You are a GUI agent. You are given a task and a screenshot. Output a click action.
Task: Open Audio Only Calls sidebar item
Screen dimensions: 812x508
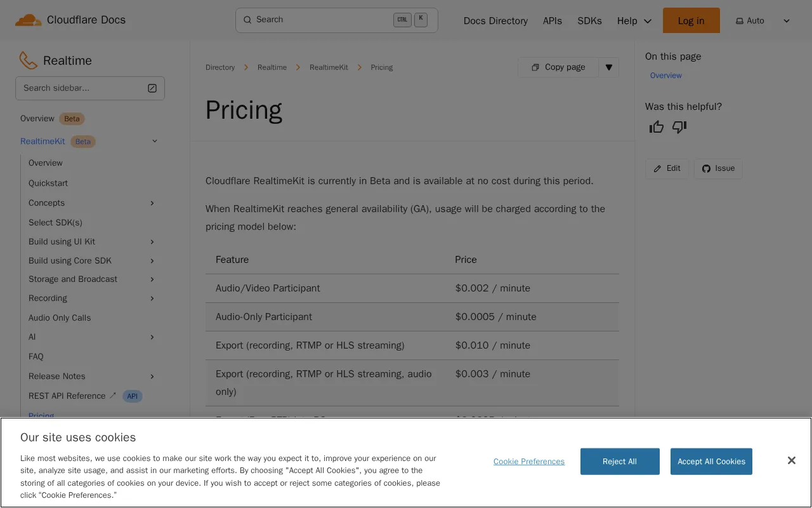60,318
